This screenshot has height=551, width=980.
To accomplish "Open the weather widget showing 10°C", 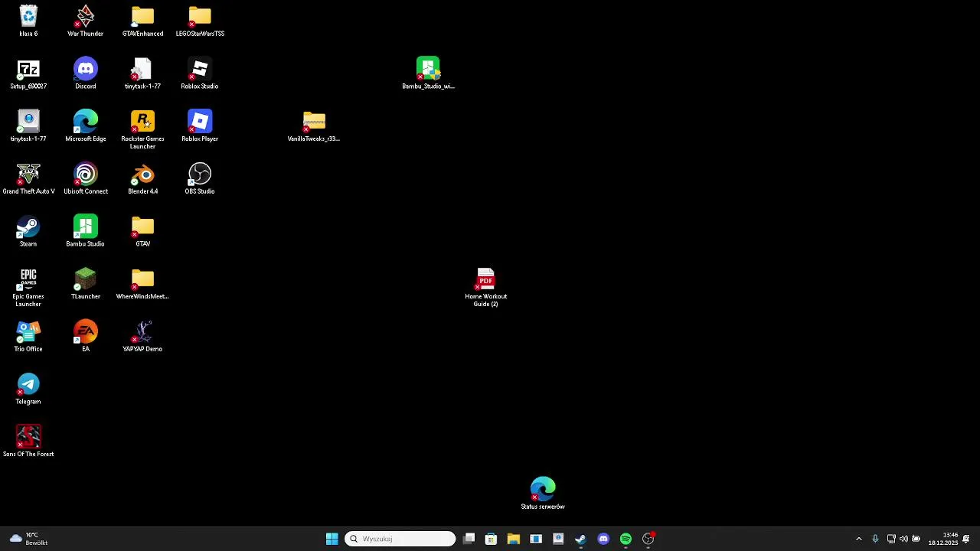I will [x=28, y=539].
